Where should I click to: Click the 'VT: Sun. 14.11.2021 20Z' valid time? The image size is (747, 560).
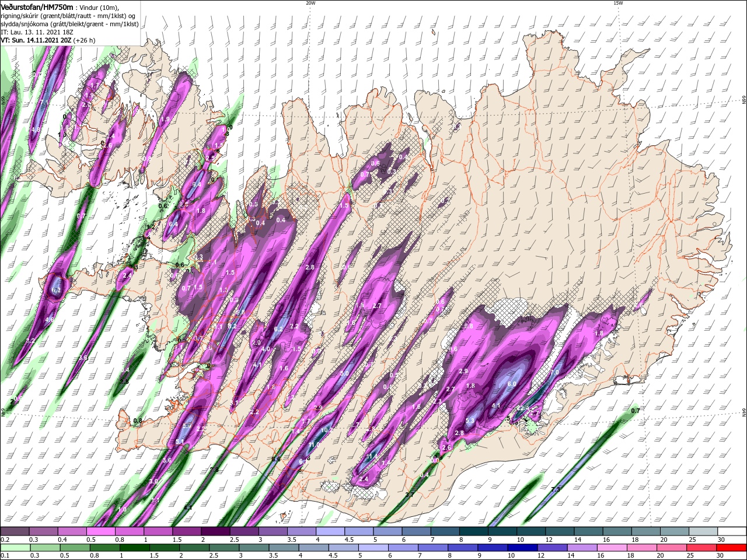36,41
